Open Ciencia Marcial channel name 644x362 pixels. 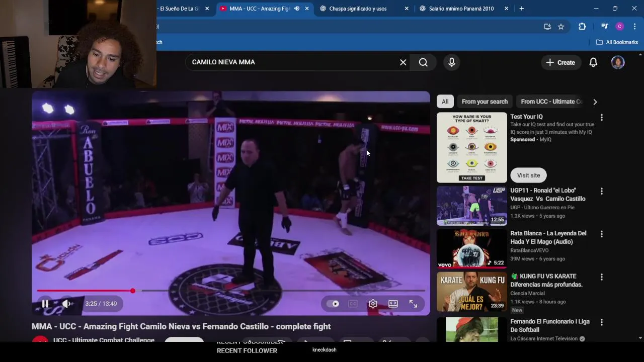(x=527, y=293)
